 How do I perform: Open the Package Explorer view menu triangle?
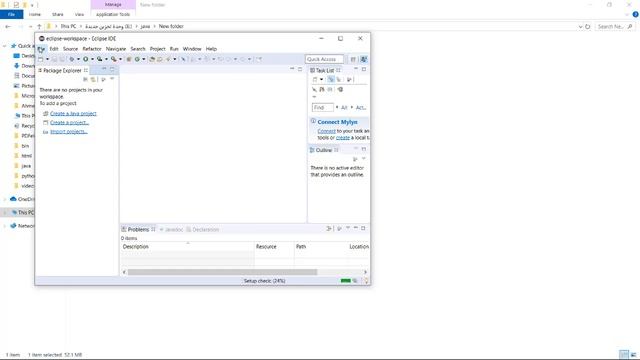(x=112, y=79)
